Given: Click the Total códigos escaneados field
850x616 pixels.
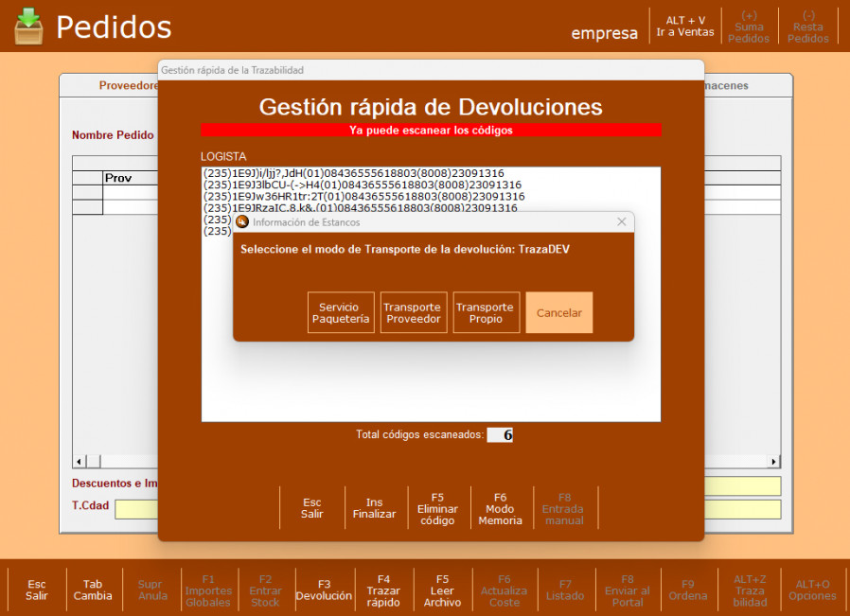Looking at the screenshot, I should pyautogui.click(x=500, y=435).
